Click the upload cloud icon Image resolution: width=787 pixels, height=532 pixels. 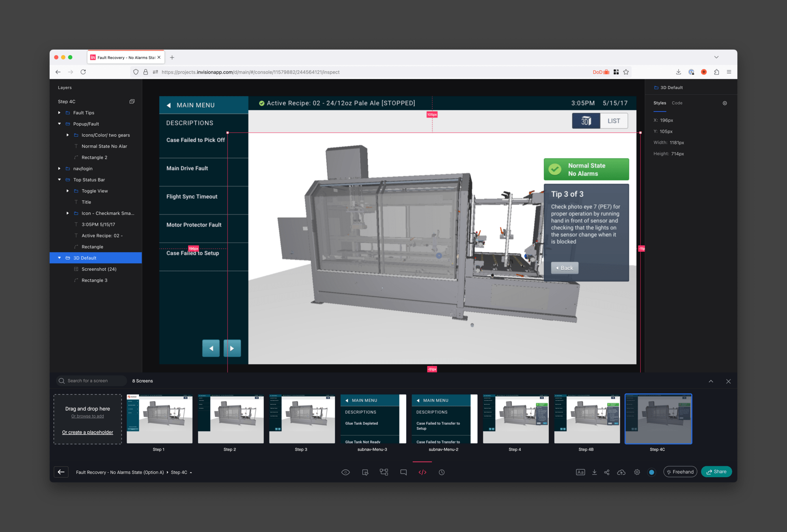(621, 472)
